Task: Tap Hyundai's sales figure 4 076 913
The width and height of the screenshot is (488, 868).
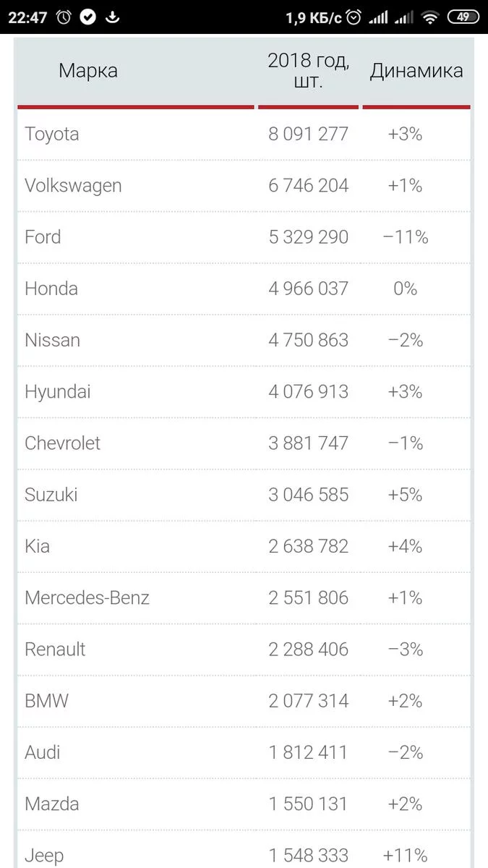Action: point(309,391)
